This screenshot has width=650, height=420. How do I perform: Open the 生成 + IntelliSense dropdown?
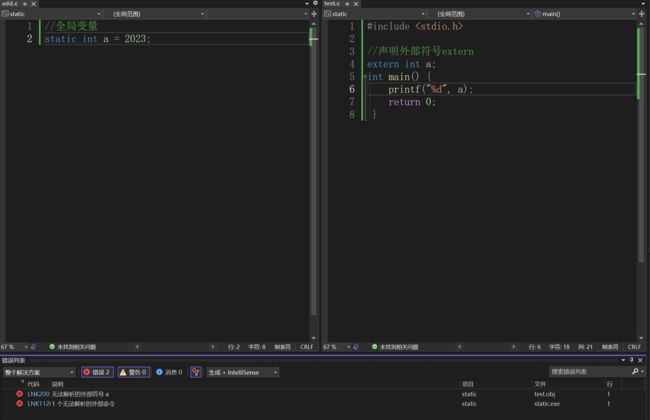pos(243,372)
